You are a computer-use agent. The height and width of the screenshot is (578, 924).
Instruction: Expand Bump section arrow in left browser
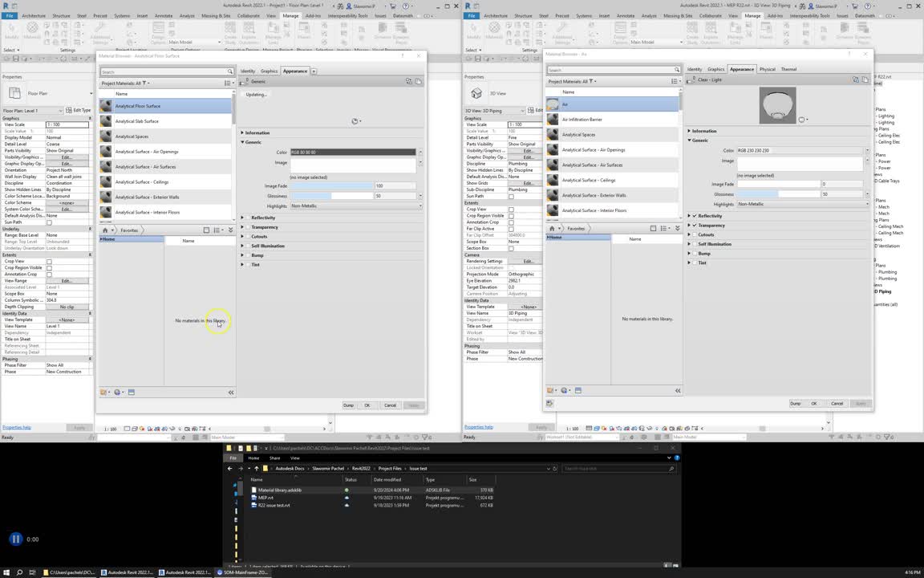coord(242,255)
